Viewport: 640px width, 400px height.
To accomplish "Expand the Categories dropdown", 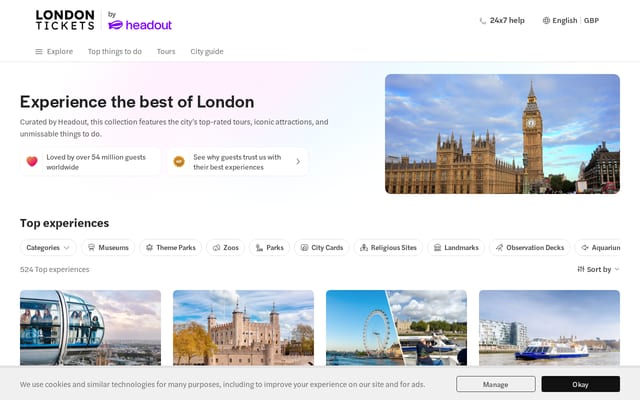I will 48,247.
